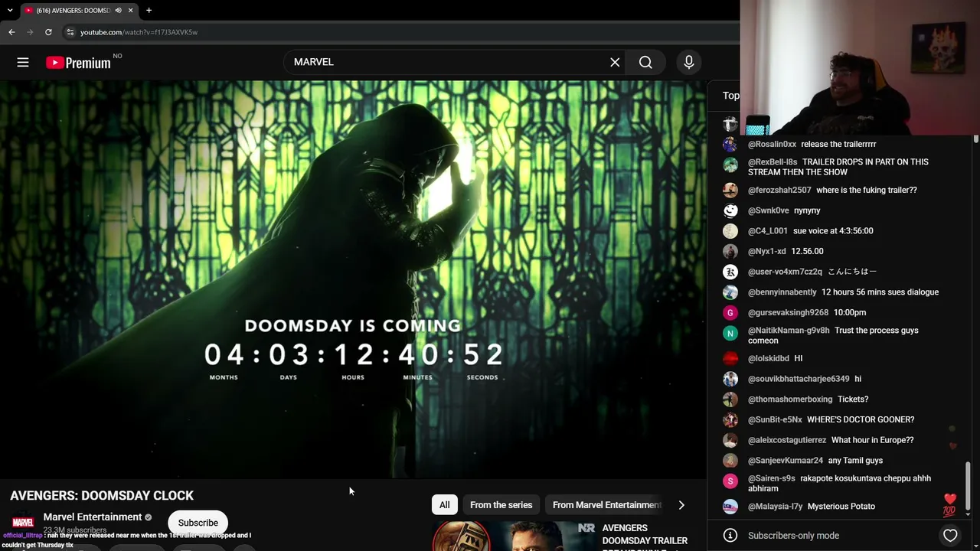
Task: Open the tab search dropdown arrow
Action: pyautogui.click(x=10, y=10)
